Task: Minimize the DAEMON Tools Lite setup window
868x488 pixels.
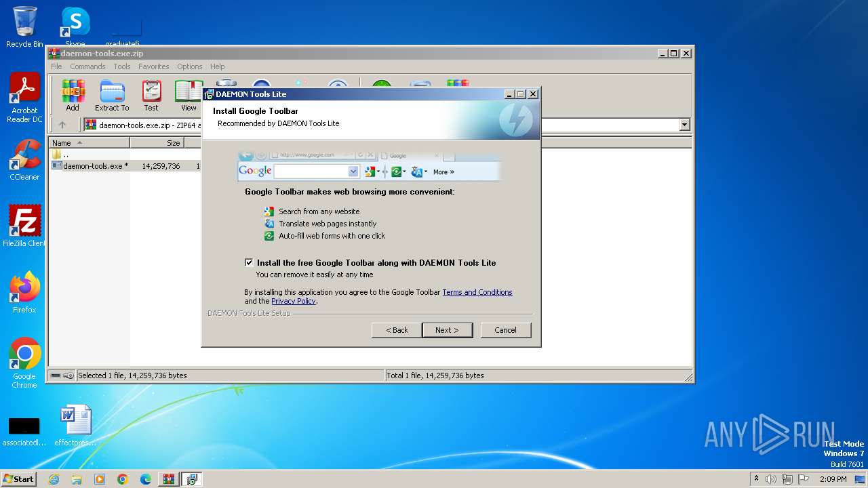Action: (509, 94)
